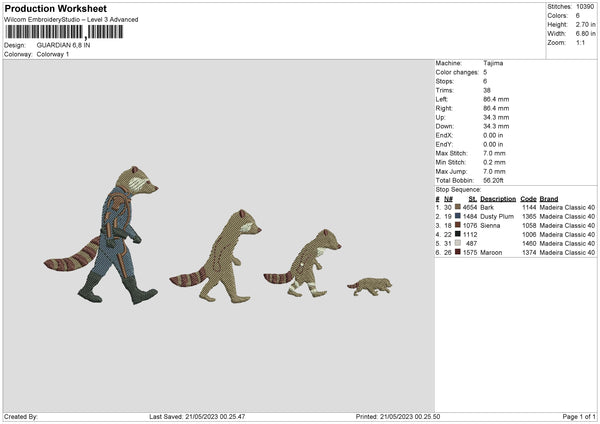This screenshot has width=600, height=424.
Task: Select the second walking raccoon
Action: tap(216, 256)
